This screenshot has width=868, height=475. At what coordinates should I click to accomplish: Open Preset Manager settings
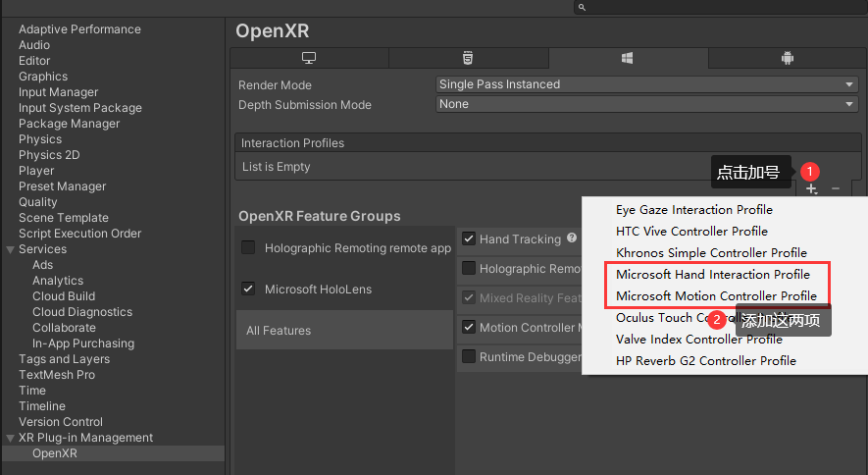click(x=62, y=186)
